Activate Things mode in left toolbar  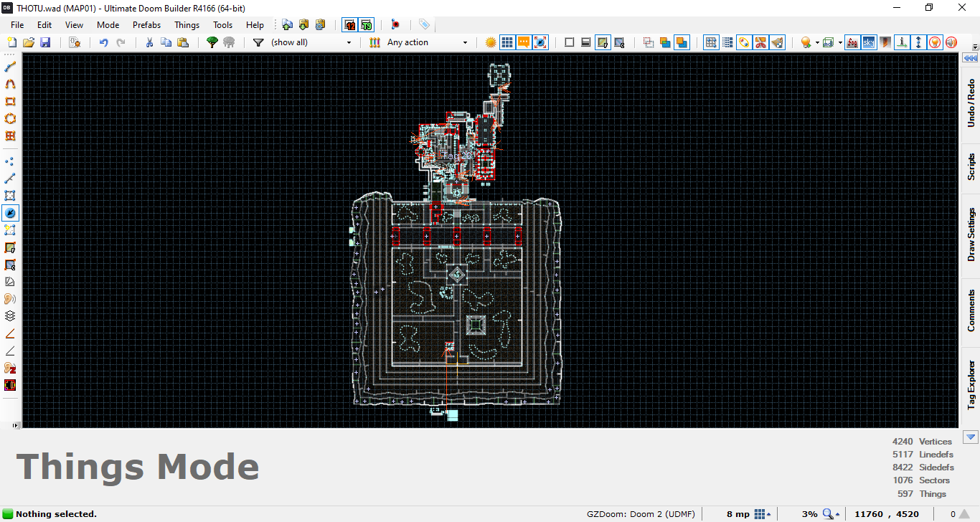(x=10, y=213)
